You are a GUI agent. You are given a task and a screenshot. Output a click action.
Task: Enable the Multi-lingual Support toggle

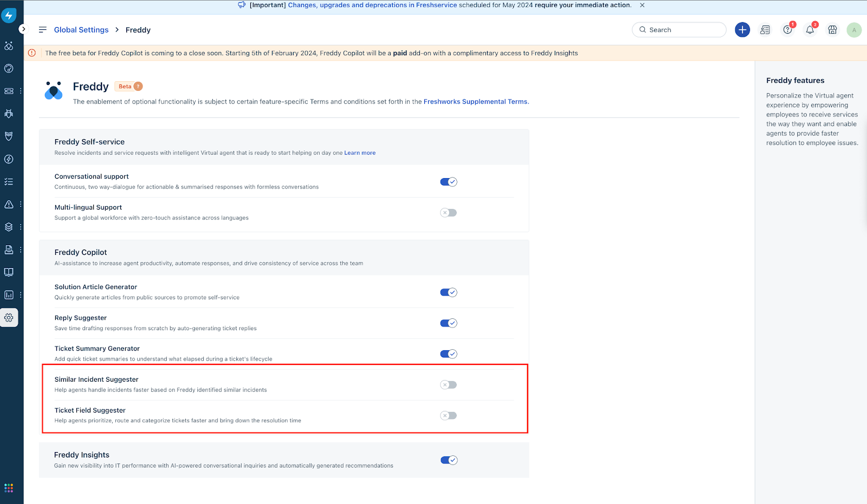(449, 213)
